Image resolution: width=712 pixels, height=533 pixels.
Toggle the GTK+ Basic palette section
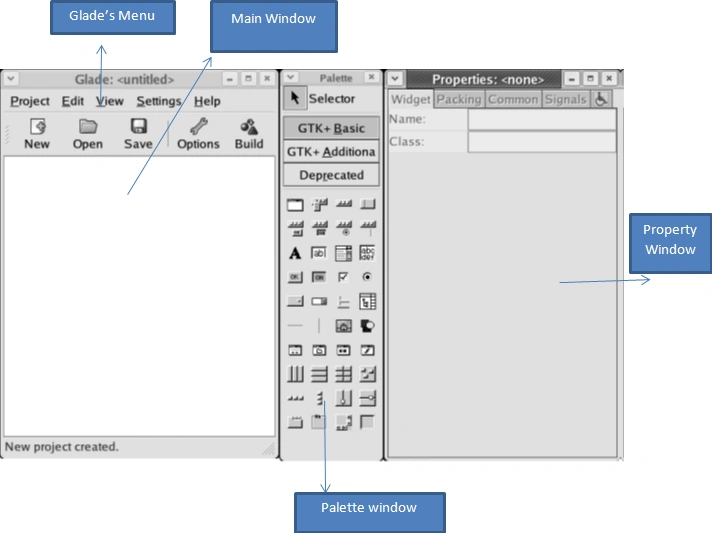click(331, 128)
